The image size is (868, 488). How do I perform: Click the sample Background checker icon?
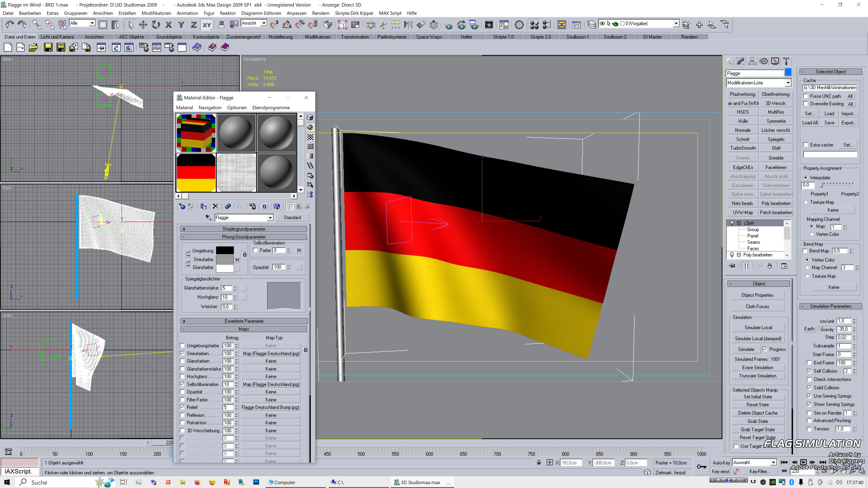point(310,137)
